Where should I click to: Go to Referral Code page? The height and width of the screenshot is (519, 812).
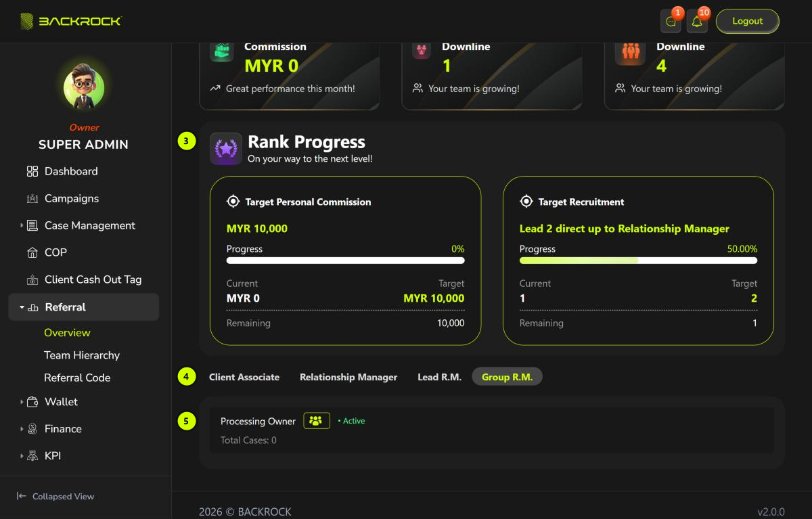[77, 378]
